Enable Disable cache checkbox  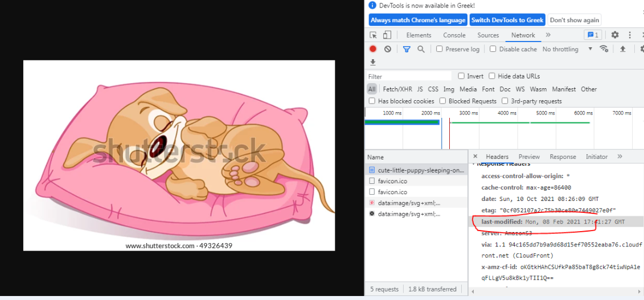(x=493, y=49)
